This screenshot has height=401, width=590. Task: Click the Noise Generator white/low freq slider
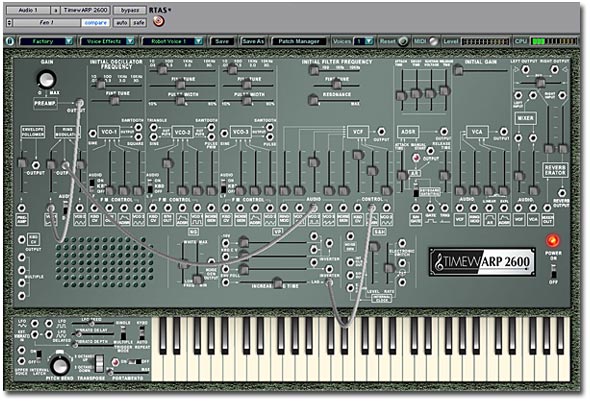[x=184, y=265]
